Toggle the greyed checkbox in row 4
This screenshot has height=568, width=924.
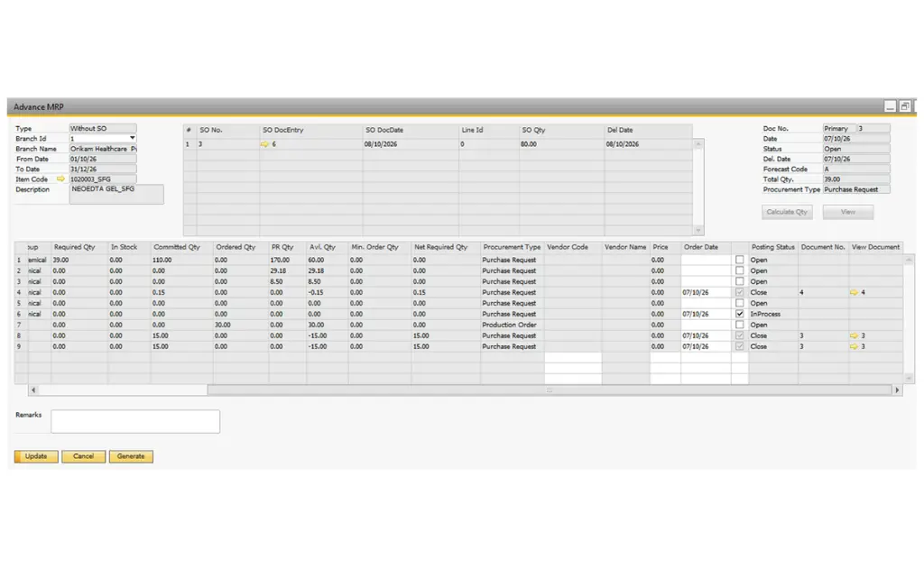click(740, 292)
